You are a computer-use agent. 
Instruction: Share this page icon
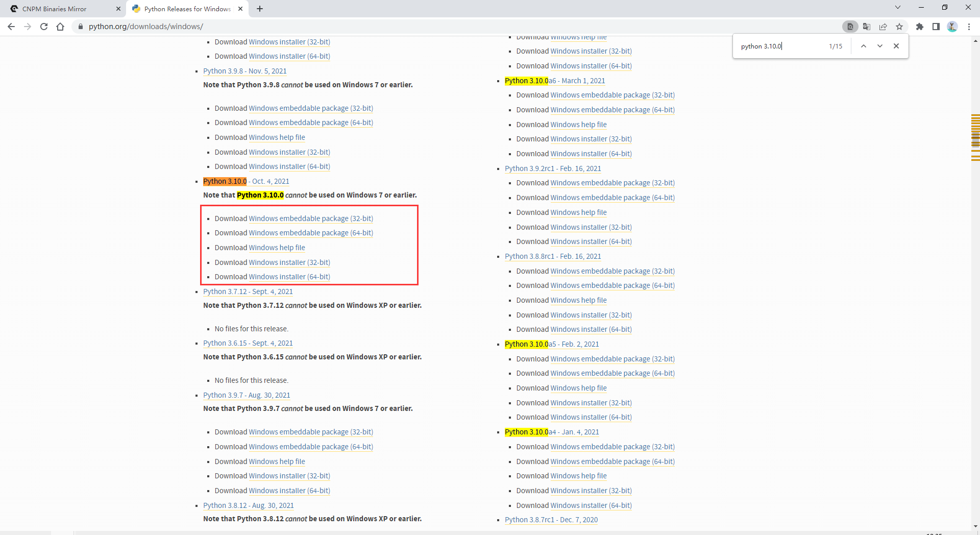pyautogui.click(x=883, y=27)
